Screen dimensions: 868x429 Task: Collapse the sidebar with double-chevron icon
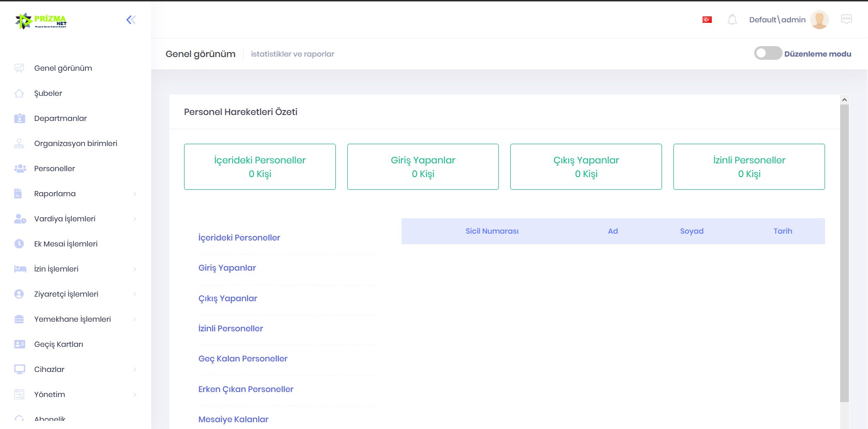[x=131, y=20]
